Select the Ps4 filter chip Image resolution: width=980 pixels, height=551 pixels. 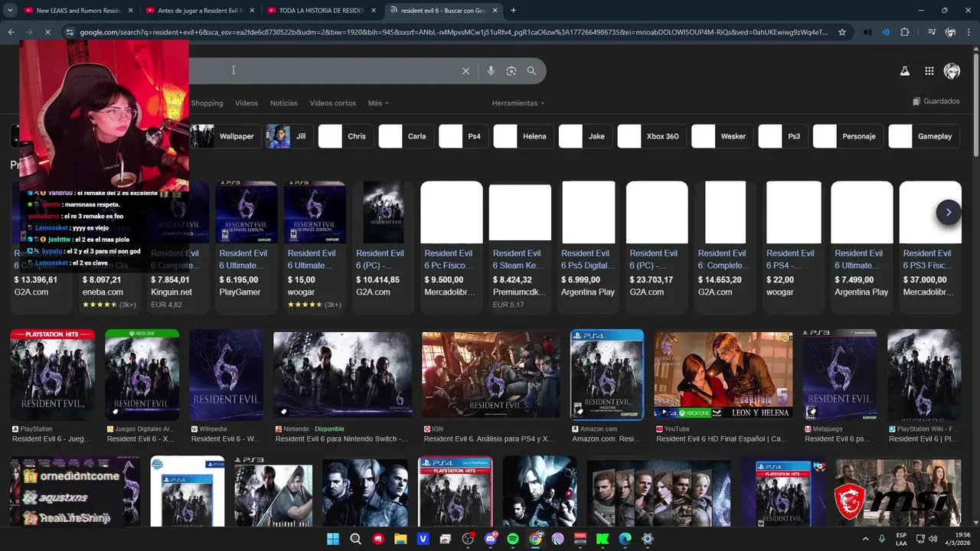(464, 136)
